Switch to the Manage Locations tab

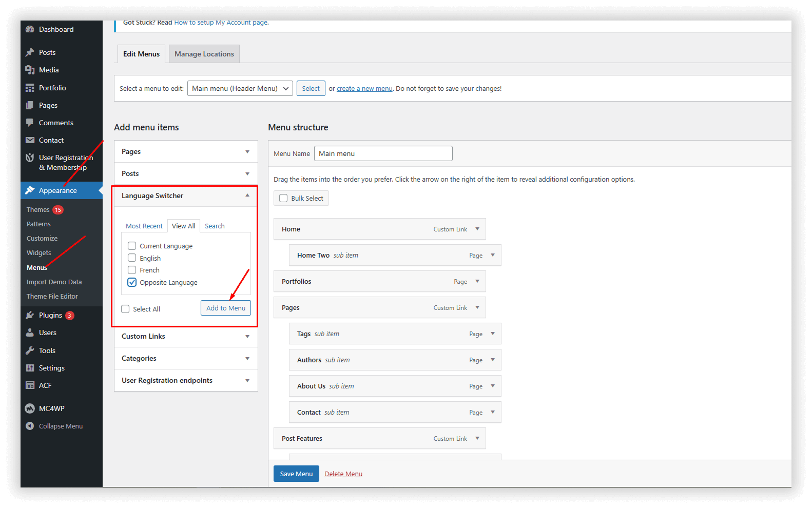click(x=204, y=54)
